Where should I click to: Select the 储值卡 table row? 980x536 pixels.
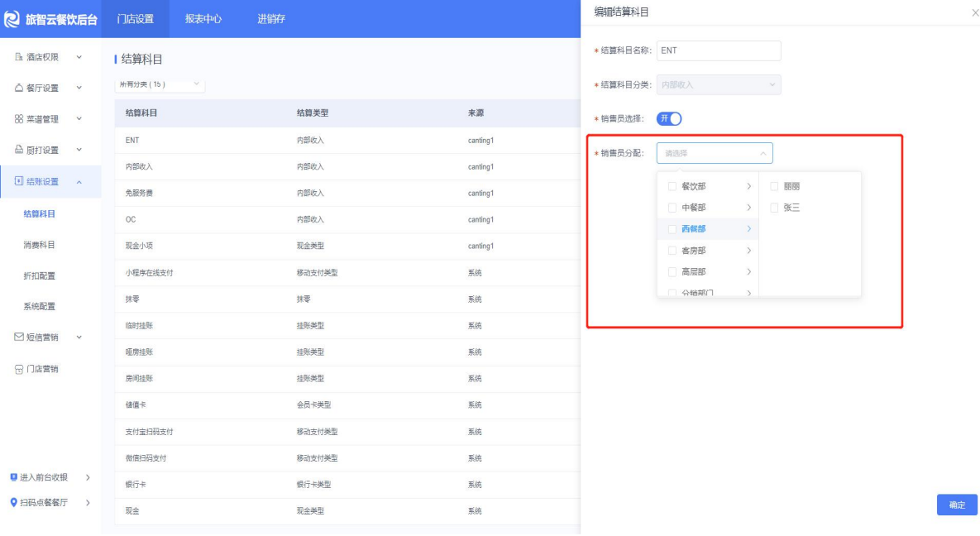(x=347, y=405)
